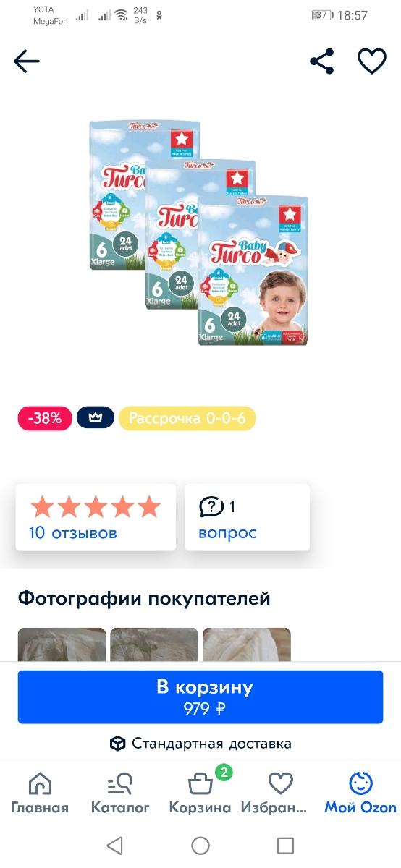Tap Стандартная доставка delivery info
Image resolution: width=401 pixels, height=868 pixels.
[x=200, y=743]
